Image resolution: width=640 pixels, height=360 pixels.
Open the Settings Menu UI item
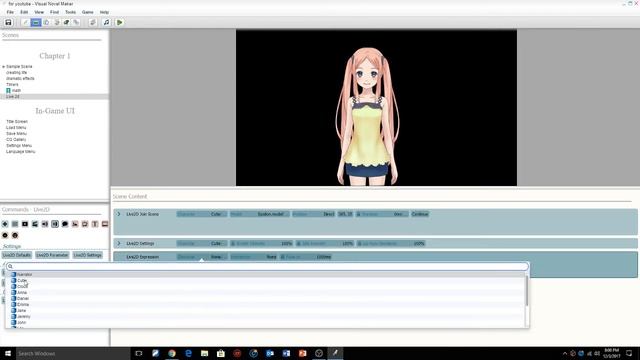coord(19,146)
